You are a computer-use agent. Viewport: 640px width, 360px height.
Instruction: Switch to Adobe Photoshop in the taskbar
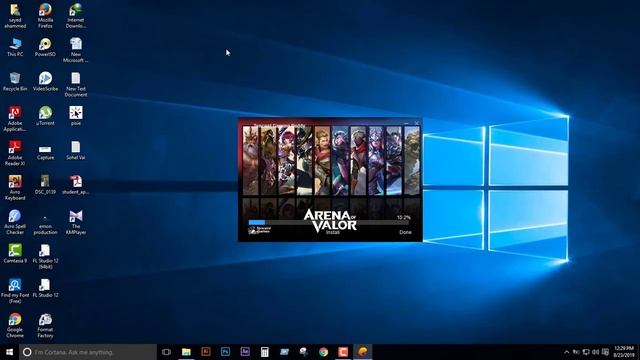(225, 352)
